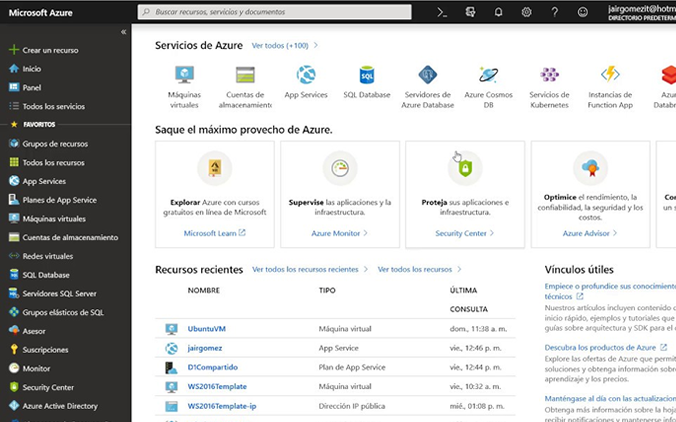Open the UbuntuVM resource

coord(207,329)
